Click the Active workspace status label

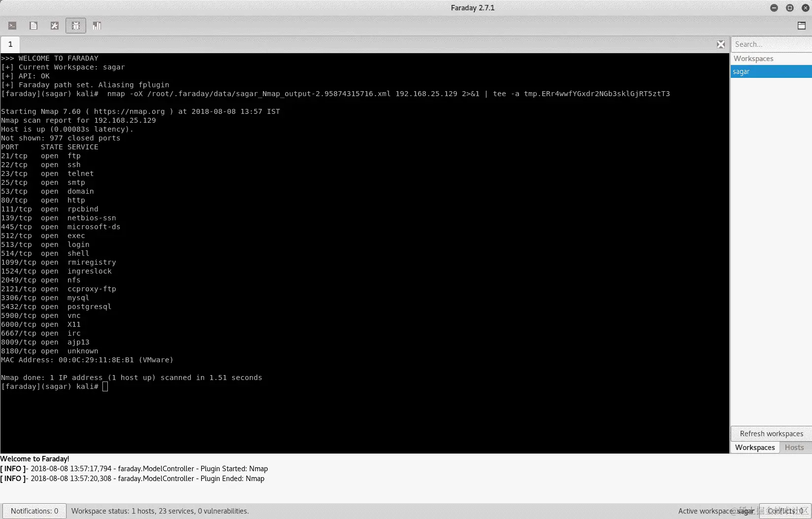716,511
